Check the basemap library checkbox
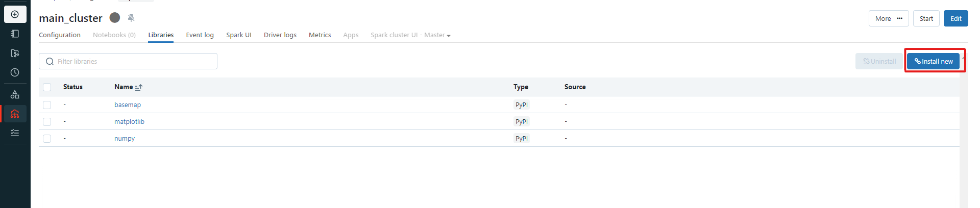980x208 pixels. [x=47, y=105]
